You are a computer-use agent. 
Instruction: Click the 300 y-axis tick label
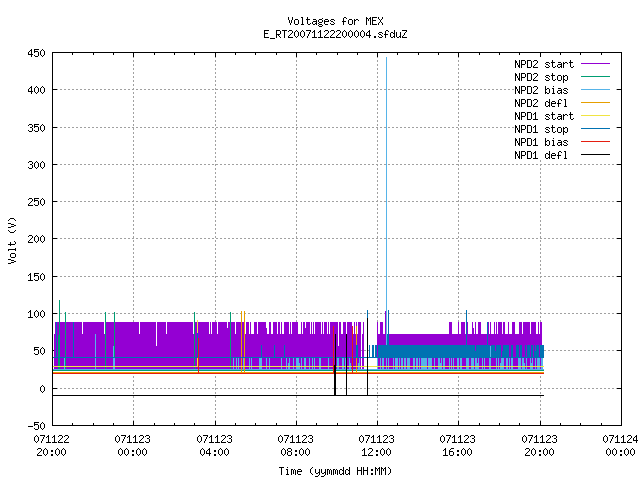[36, 165]
